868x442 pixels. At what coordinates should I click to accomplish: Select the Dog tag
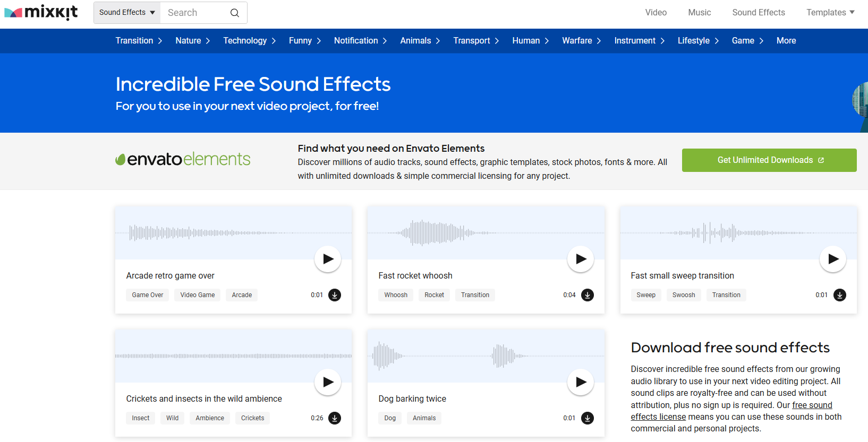tap(390, 418)
